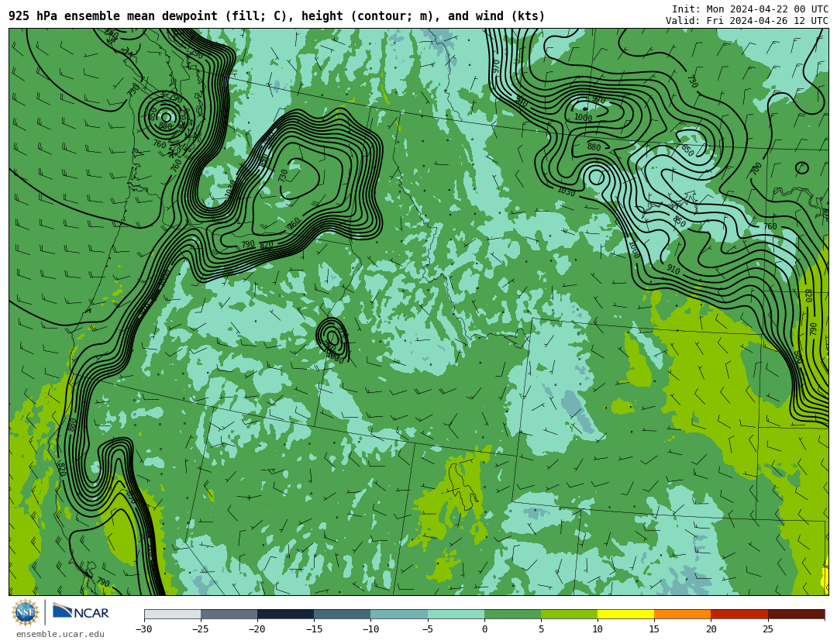The image size is (837, 644).
Task: Click the 25 colorbar tick label
Action: pyautogui.click(x=767, y=629)
